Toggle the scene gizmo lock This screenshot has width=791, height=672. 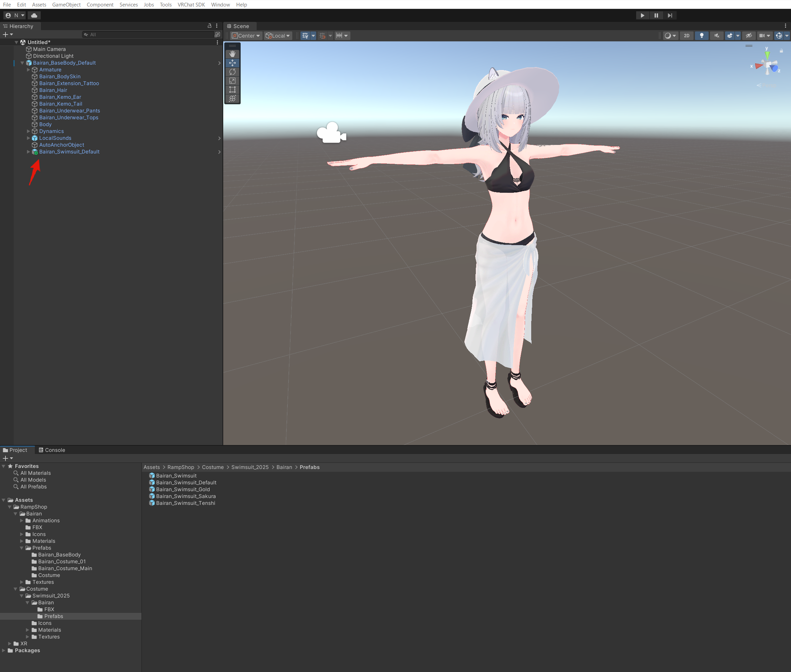781,50
